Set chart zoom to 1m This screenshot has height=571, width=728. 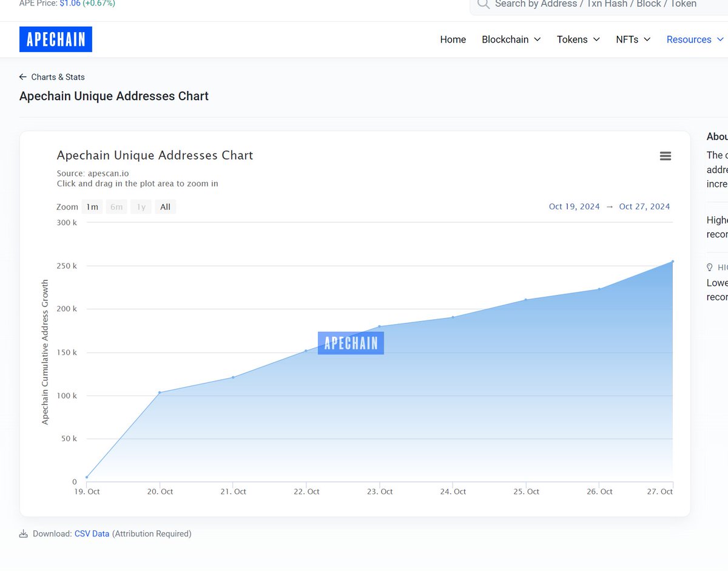pyautogui.click(x=92, y=207)
